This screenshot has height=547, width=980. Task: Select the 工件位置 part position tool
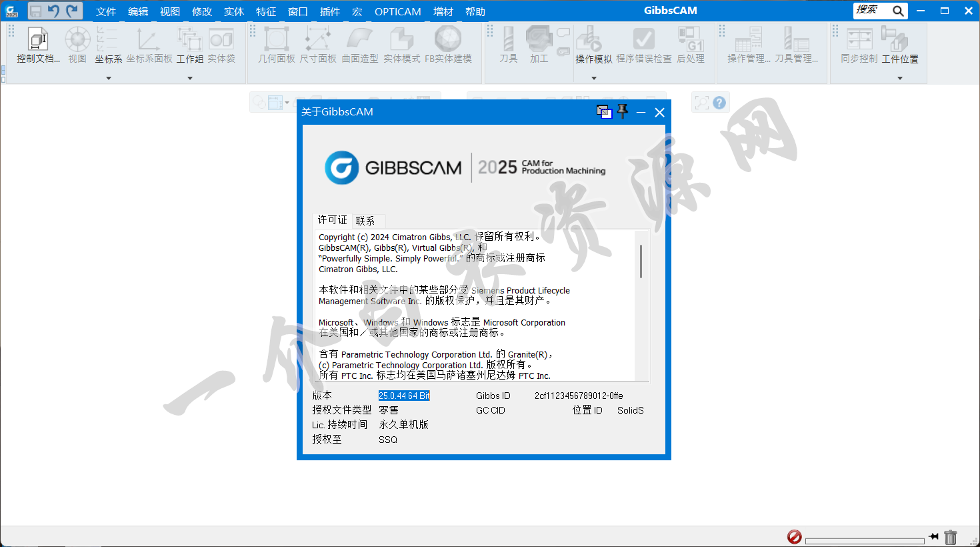900,45
